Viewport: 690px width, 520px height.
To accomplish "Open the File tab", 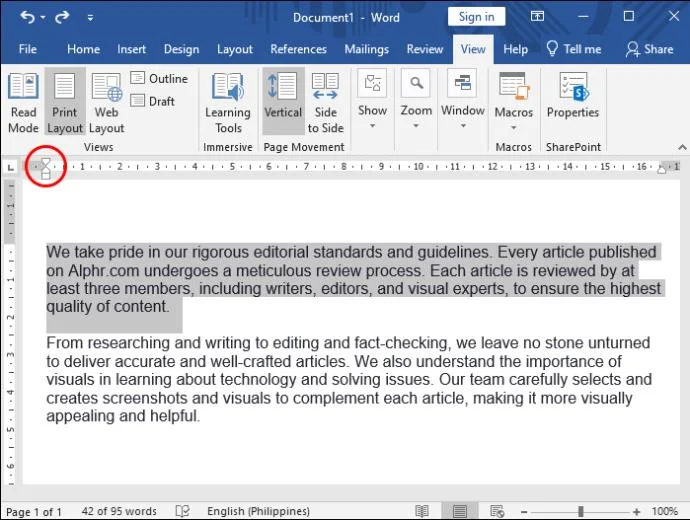I will point(28,49).
